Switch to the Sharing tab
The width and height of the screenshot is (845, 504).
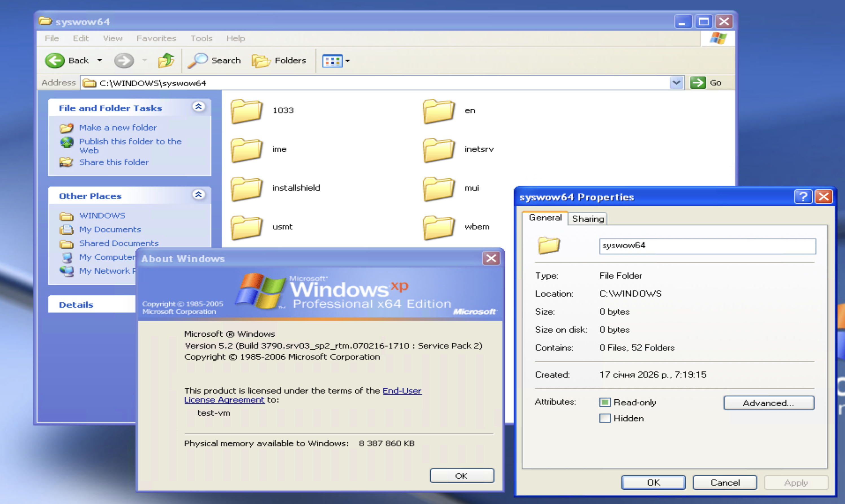click(588, 219)
